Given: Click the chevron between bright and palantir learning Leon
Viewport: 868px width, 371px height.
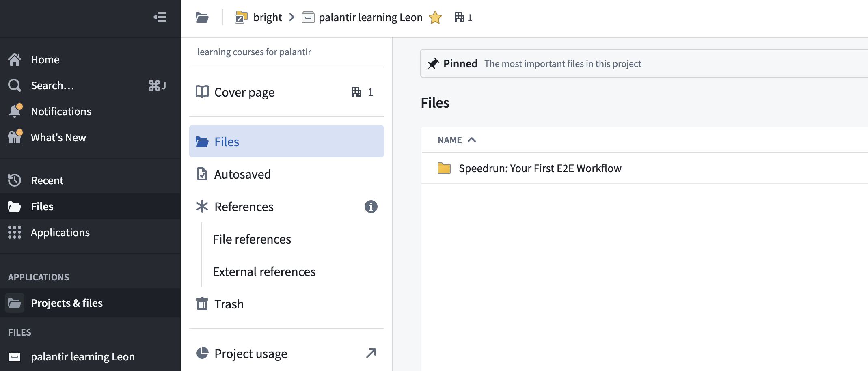Looking at the screenshot, I should coord(291,17).
